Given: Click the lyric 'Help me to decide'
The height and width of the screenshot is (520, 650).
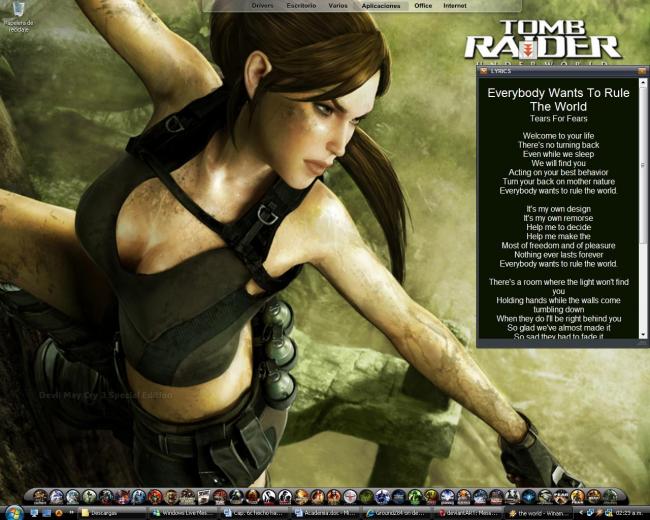Looking at the screenshot, I should (x=558, y=227).
